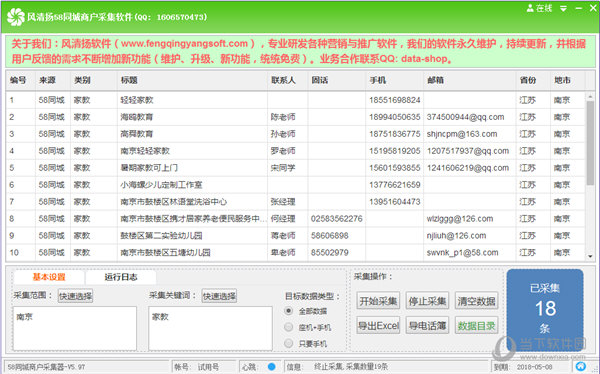Click the 已采集 18 条 counter panel
This screenshot has width=600, height=374.
[x=545, y=309]
